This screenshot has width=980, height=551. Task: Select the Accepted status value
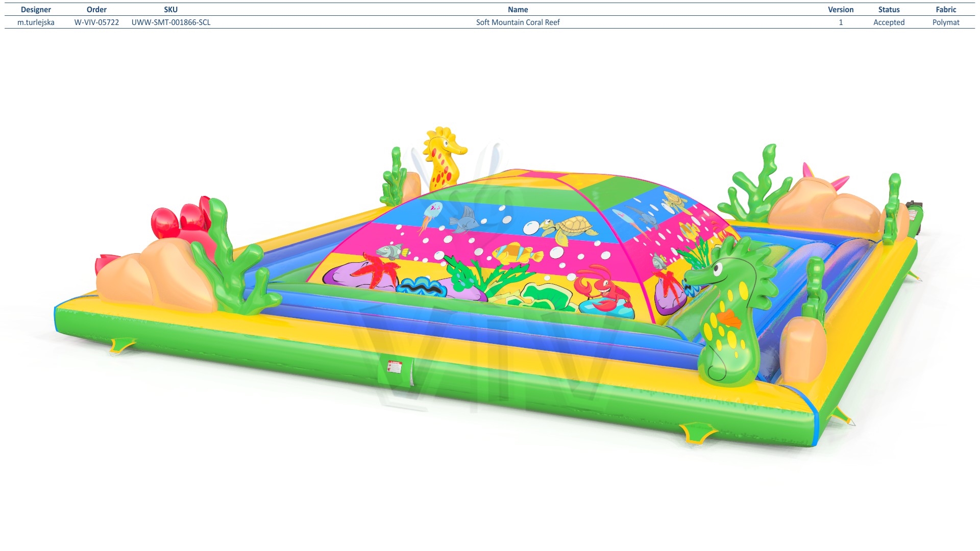(x=889, y=22)
